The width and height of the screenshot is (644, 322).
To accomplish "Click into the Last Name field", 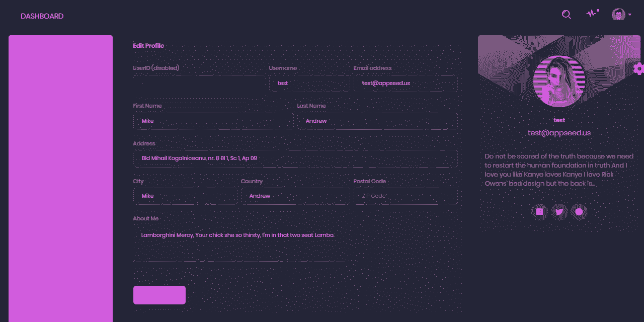I will click(x=377, y=121).
